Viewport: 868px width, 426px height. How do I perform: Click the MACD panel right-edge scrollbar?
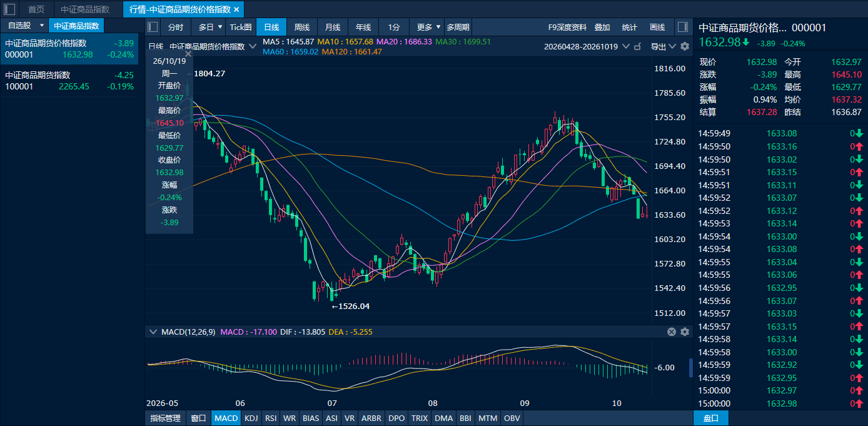click(x=690, y=368)
